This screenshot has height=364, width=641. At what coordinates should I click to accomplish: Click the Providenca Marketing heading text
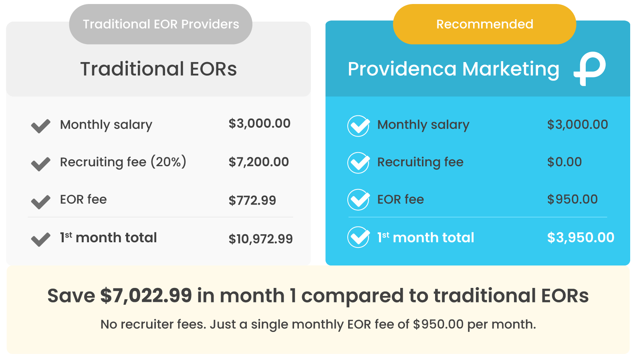pyautogui.click(x=454, y=69)
